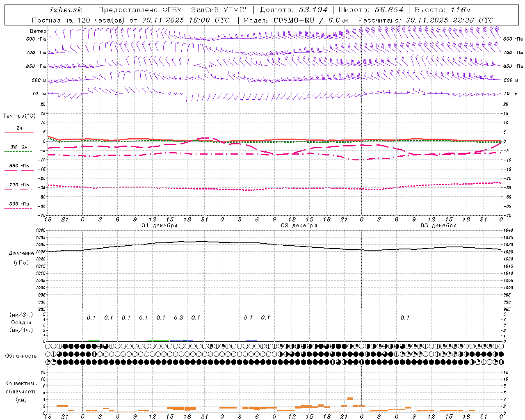Click 985 on the right pressure axis
The image size is (525, 420).
click(x=508, y=309)
